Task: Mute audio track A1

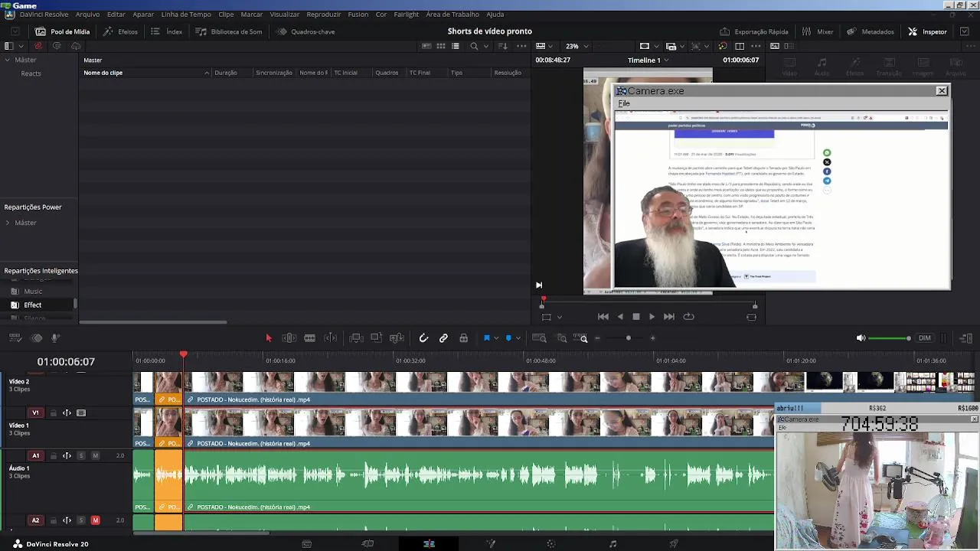Action: pyautogui.click(x=95, y=456)
